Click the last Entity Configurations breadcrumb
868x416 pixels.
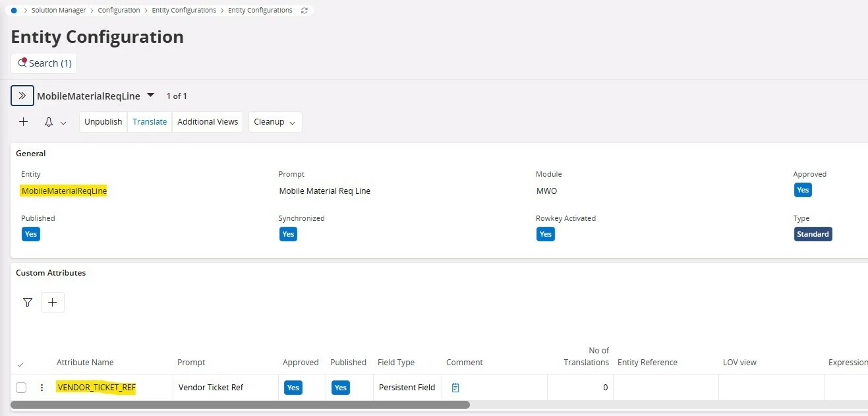pyautogui.click(x=260, y=11)
